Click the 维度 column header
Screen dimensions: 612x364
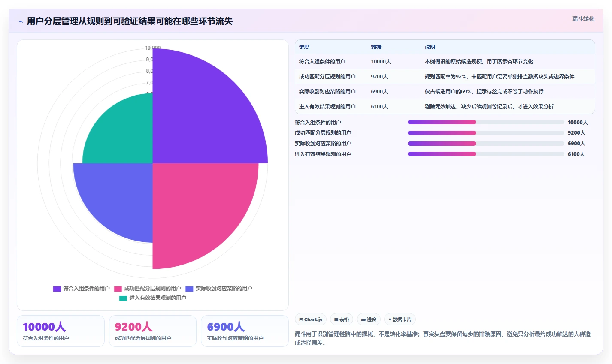(304, 47)
